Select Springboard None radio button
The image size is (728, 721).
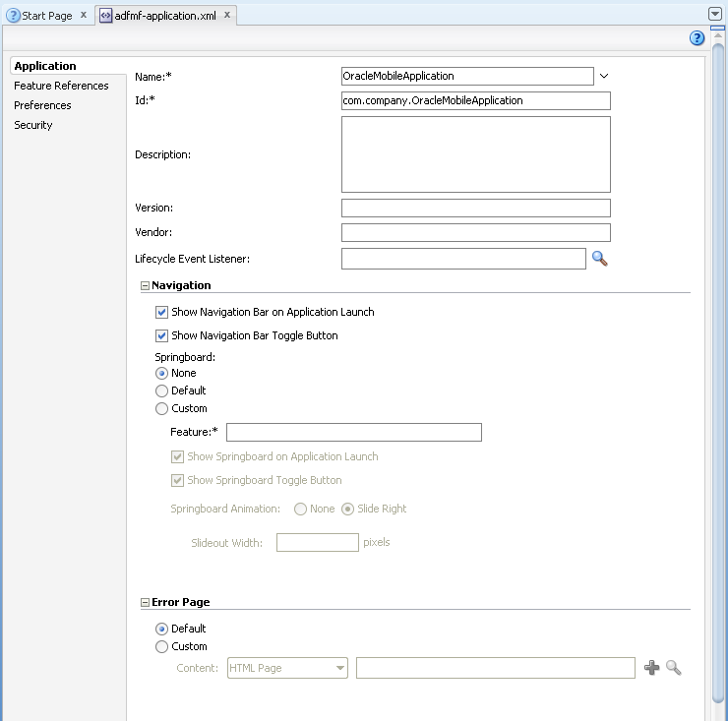click(161, 373)
